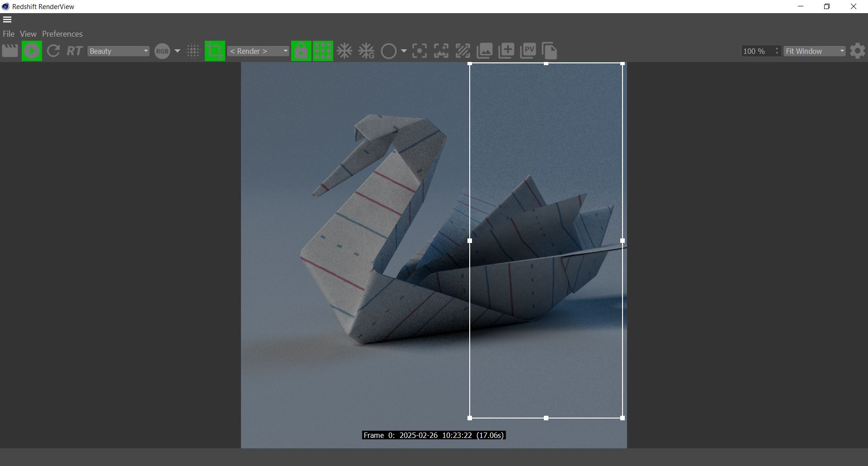The width and height of the screenshot is (868, 466).
Task: Toggle the green lock camera icon
Action: 301,51
